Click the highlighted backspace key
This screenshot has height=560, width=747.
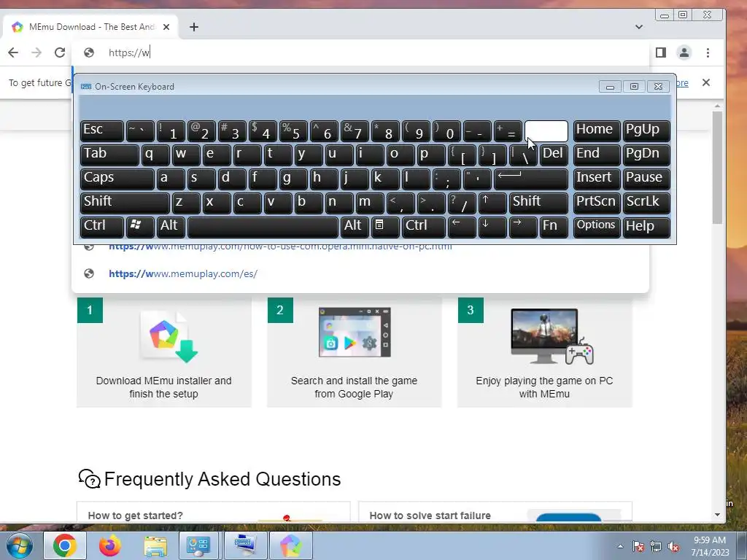click(546, 131)
